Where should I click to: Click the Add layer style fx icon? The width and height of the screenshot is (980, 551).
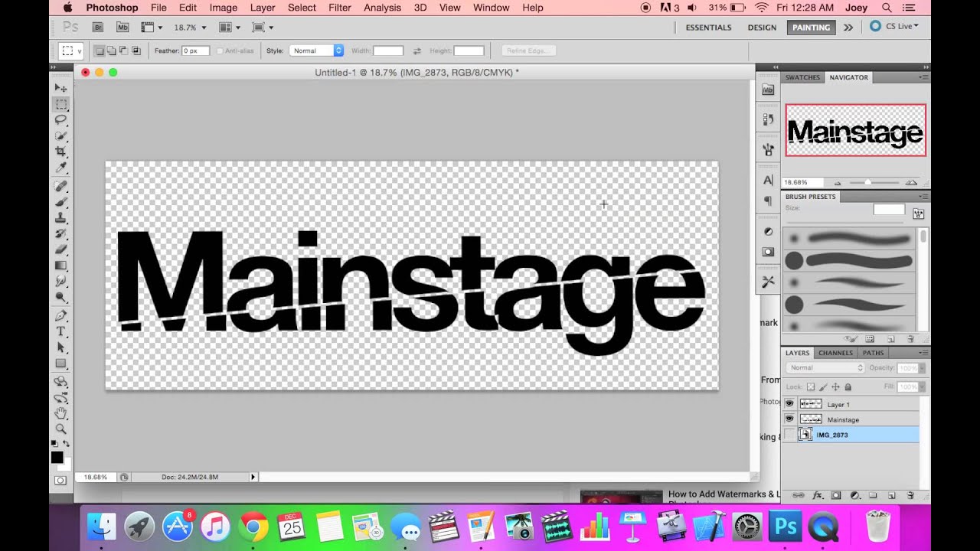[x=817, y=496]
